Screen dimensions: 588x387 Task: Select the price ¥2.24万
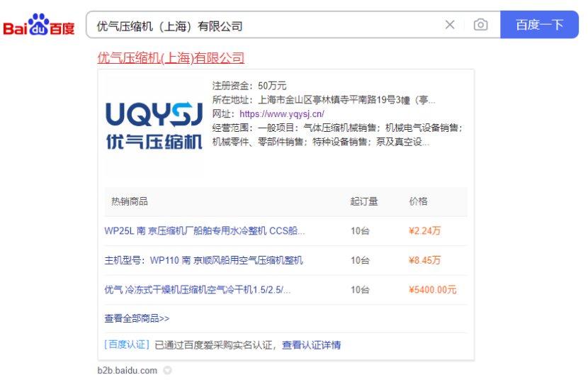pos(424,230)
